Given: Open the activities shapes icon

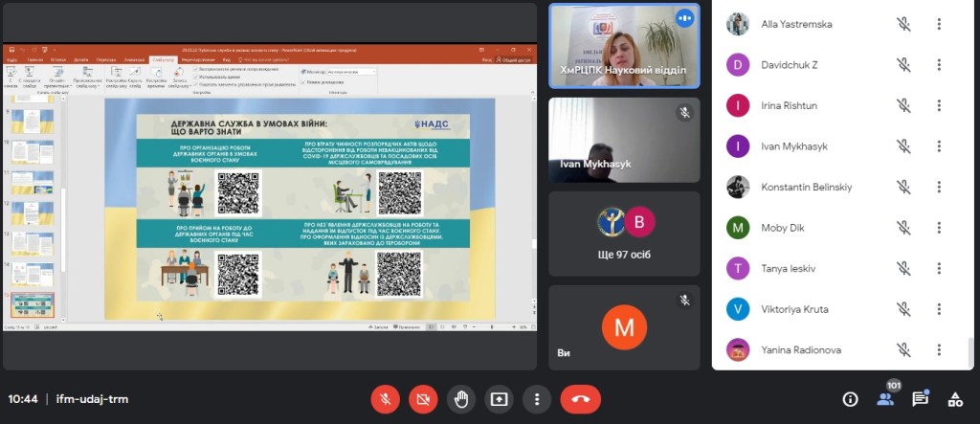Looking at the screenshot, I should tap(954, 399).
